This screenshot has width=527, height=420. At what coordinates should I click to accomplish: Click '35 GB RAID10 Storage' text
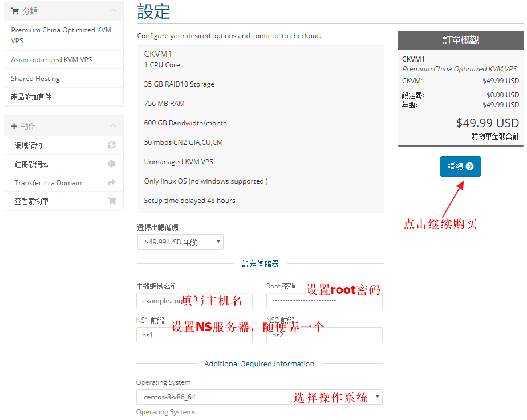point(179,84)
